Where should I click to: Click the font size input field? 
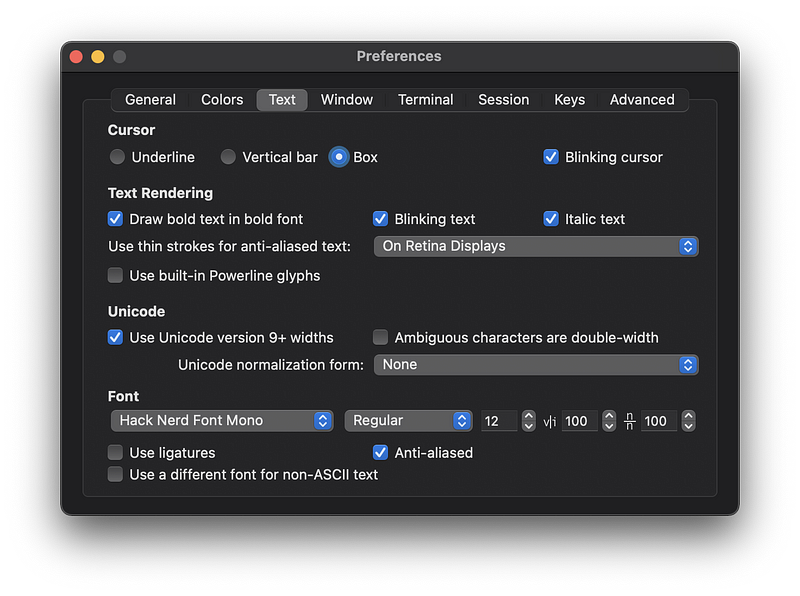498,421
